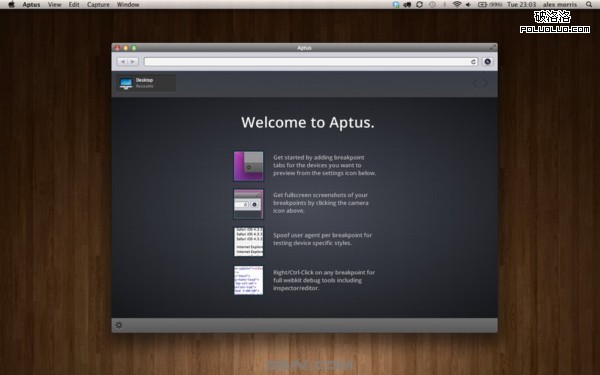Click the user agent list thumbnail
Screen dimensions: 600x375
tap(249, 242)
